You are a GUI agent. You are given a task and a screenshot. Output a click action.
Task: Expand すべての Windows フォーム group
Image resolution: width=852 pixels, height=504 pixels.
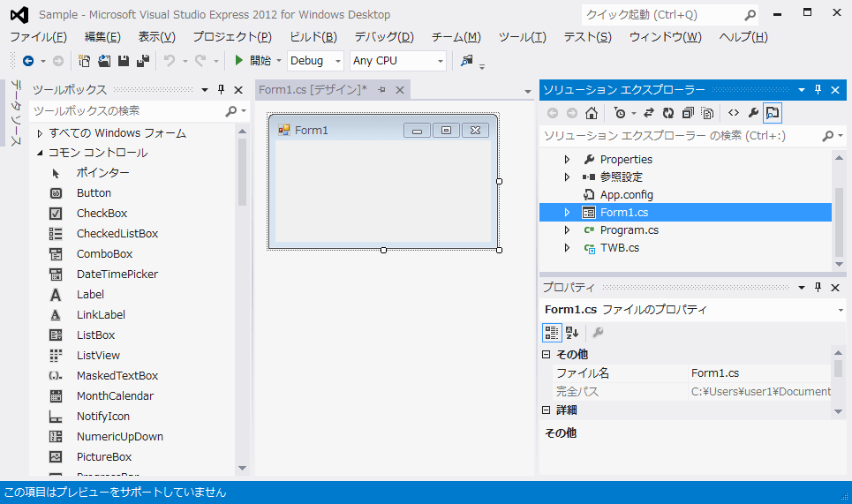40,133
